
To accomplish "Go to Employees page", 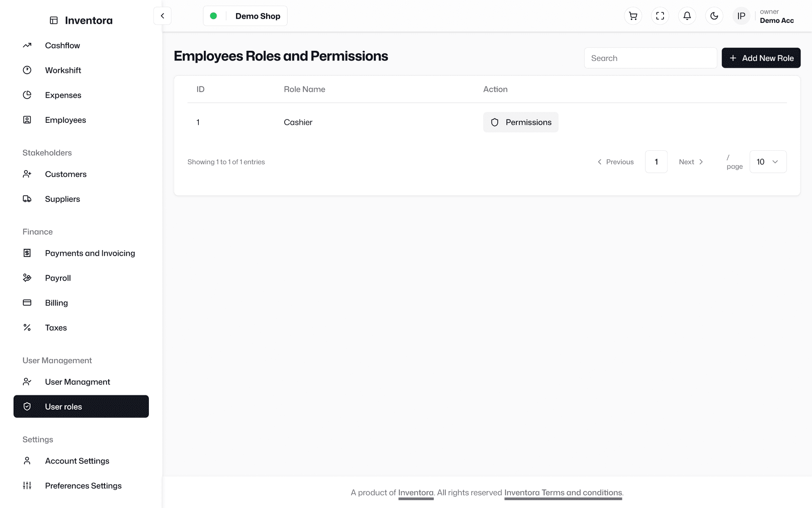I will (x=81, y=120).
